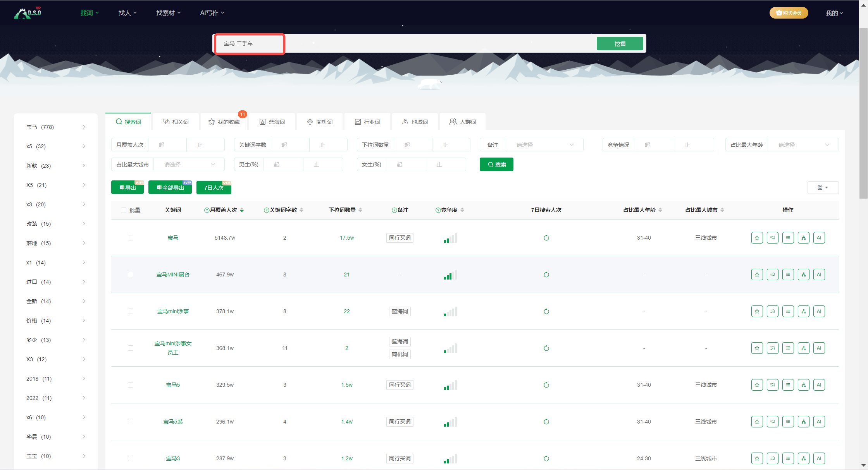868x470 pixels.
Task: Sort table by 月覆盖人次 arrows
Action: tap(242, 210)
